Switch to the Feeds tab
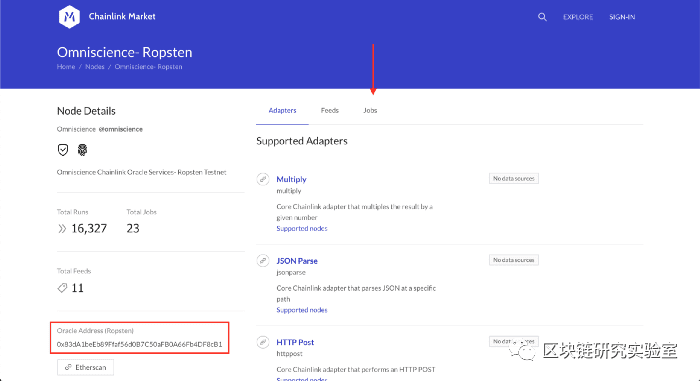The width and height of the screenshot is (700, 381). (x=329, y=110)
